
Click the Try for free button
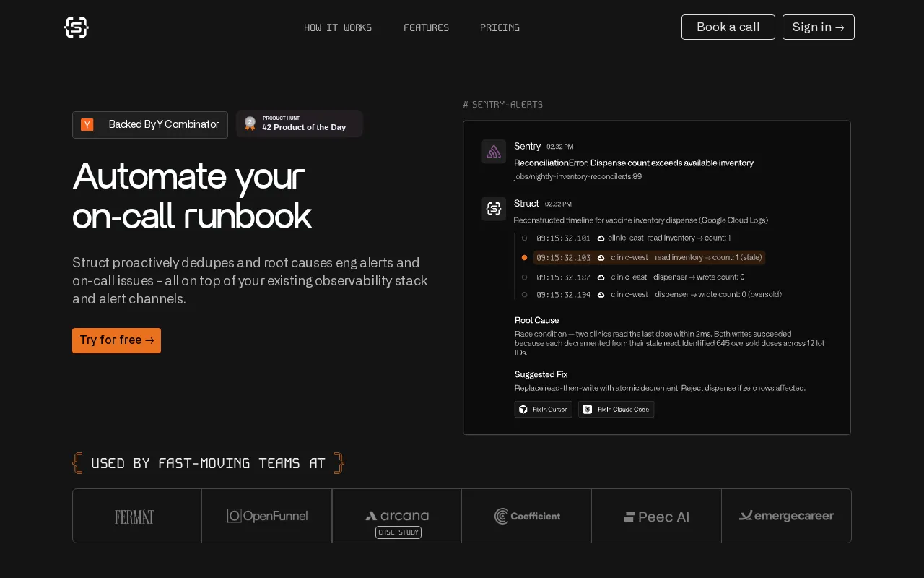pyautogui.click(x=116, y=340)
